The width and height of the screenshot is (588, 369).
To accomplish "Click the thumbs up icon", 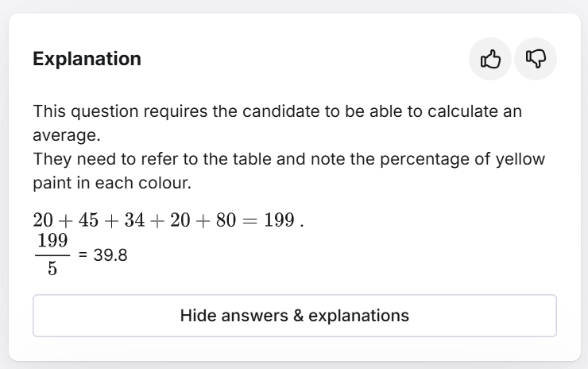I will point(490,59).
